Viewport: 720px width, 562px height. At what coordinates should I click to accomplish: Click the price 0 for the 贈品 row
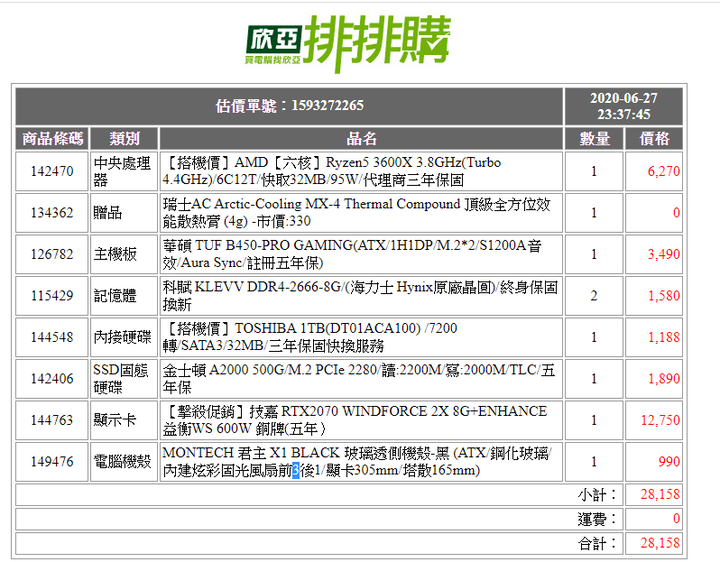click(x=676, y=213)
